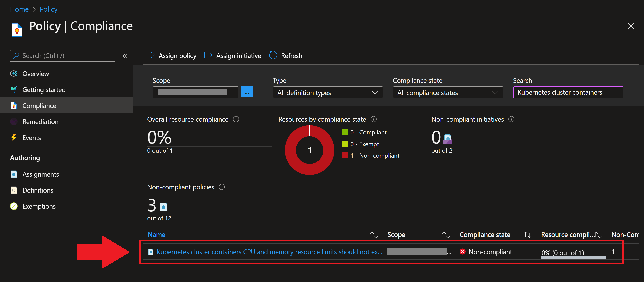Click green Compliant legend swatch
Image resolution: width=644 pixels, height=282 pixels.
(x=345, y=132)
